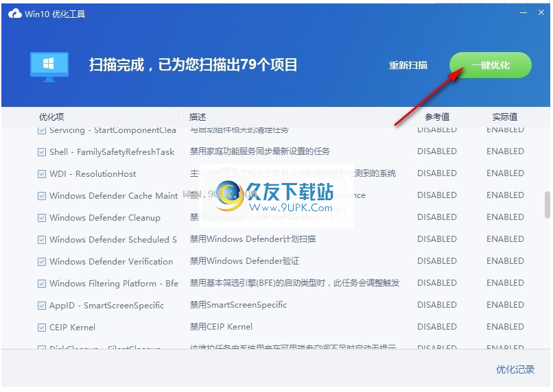Viewport: 553px width, 392px height.
Task: Toggle the Windows Defender Cleanup checkbox
Action: pos(42,218)
